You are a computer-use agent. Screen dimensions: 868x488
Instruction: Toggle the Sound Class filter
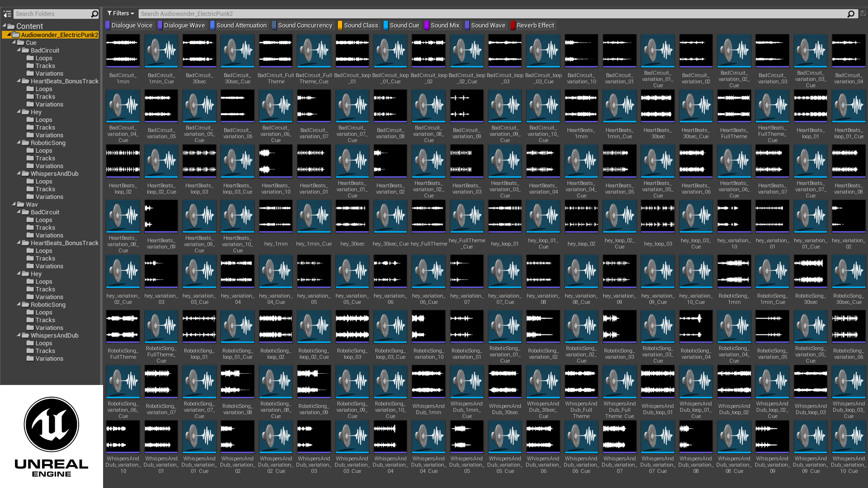359,25
